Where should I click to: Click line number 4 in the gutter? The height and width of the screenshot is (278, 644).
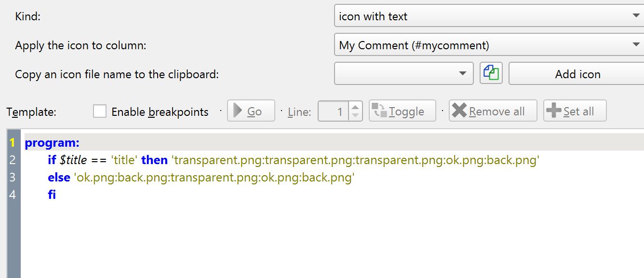tap(12, 195)
